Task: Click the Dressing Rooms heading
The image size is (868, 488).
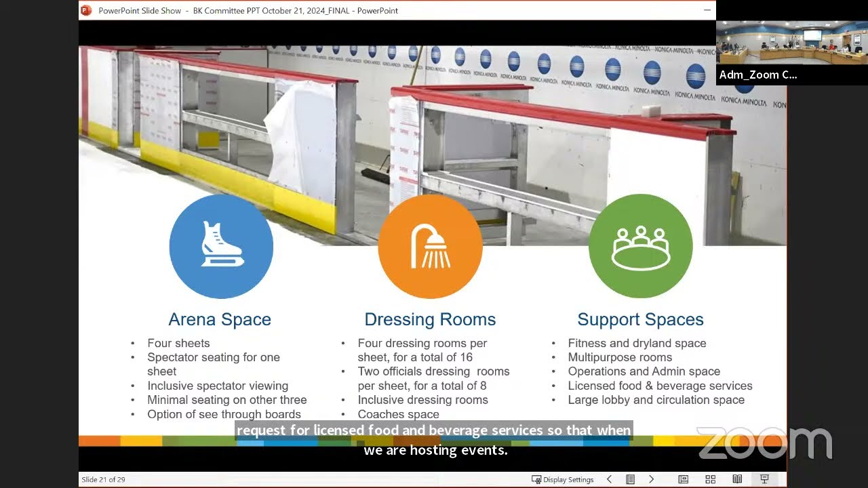Action: click(430, 319)
